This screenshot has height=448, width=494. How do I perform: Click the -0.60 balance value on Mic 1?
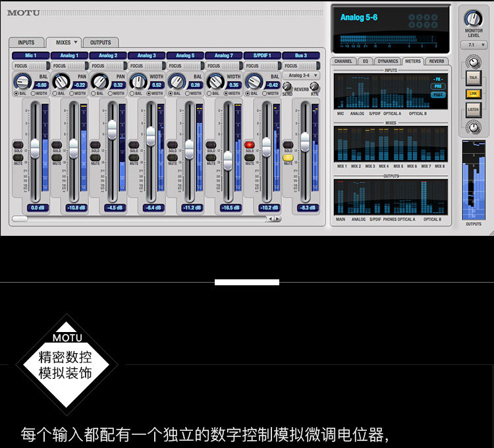(x=41, y=85)
